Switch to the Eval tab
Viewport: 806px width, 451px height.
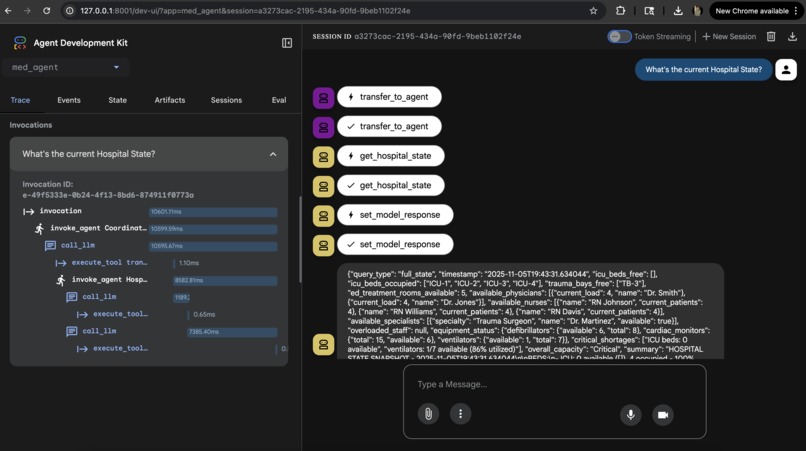[279, 100]
